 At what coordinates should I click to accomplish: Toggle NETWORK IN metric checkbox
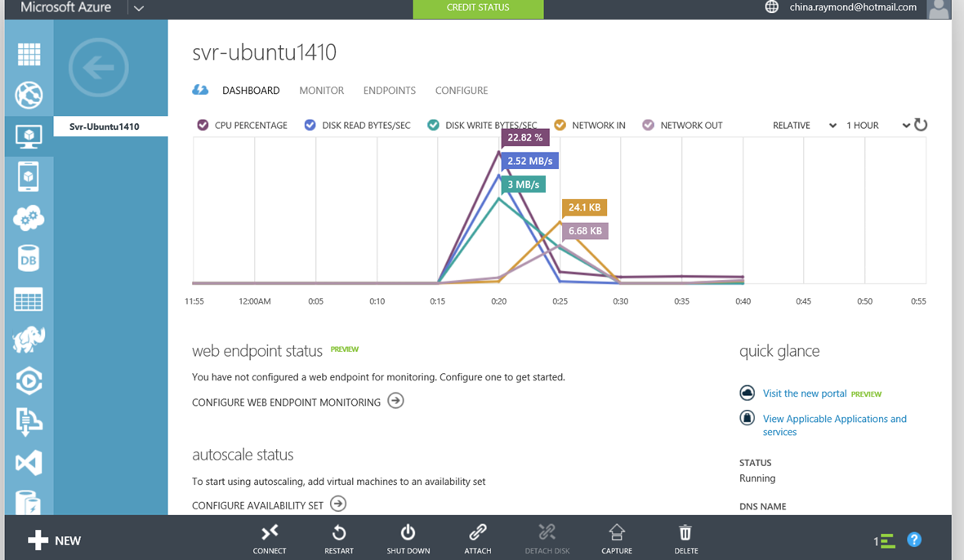pyautogui.click(x=560, y=125)
